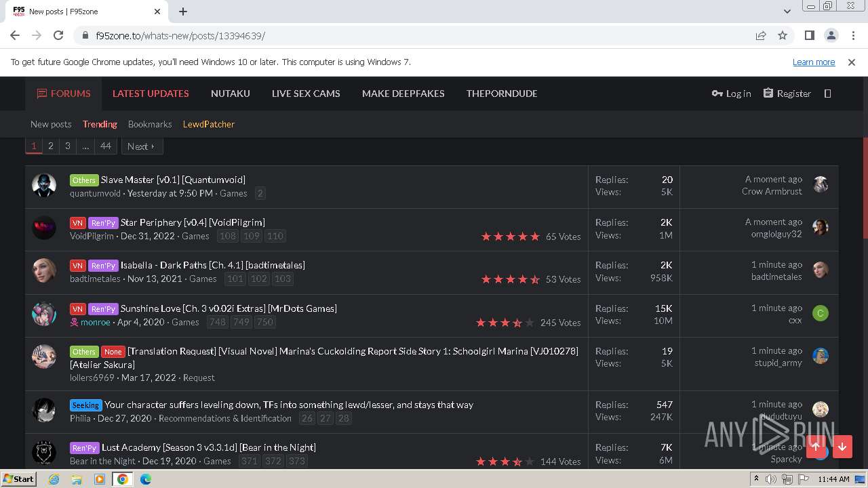Launch Internet Explorer from taskbar
Screen dimensions: 868x488
(x=54, y=479)
